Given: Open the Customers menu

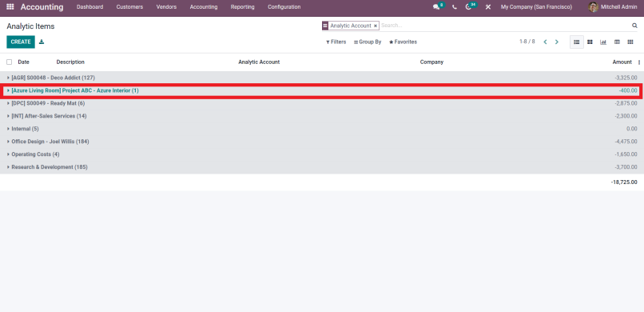Looking at the screenshot, I should [129, 7].
